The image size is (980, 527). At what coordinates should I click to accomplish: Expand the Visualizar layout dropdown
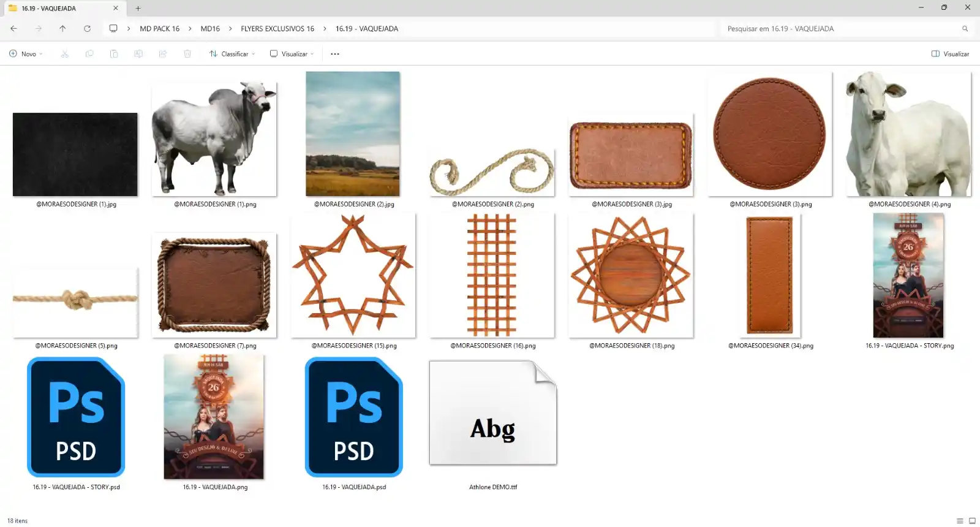292,54
